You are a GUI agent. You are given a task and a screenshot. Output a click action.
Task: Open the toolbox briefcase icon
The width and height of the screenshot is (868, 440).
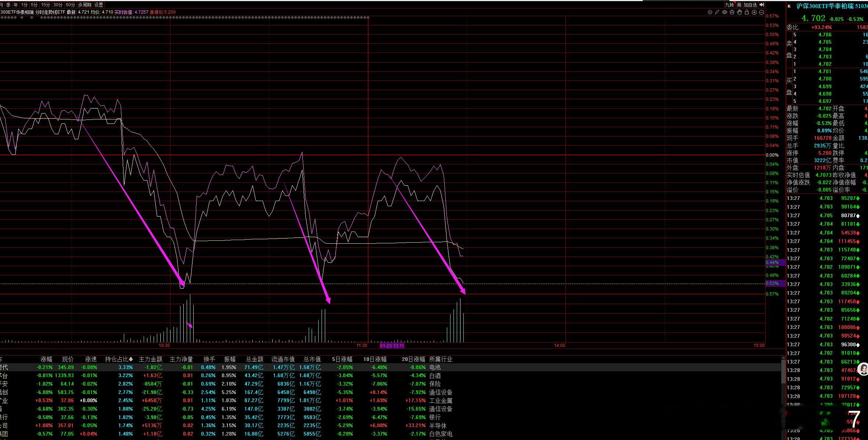pos(732,12)
